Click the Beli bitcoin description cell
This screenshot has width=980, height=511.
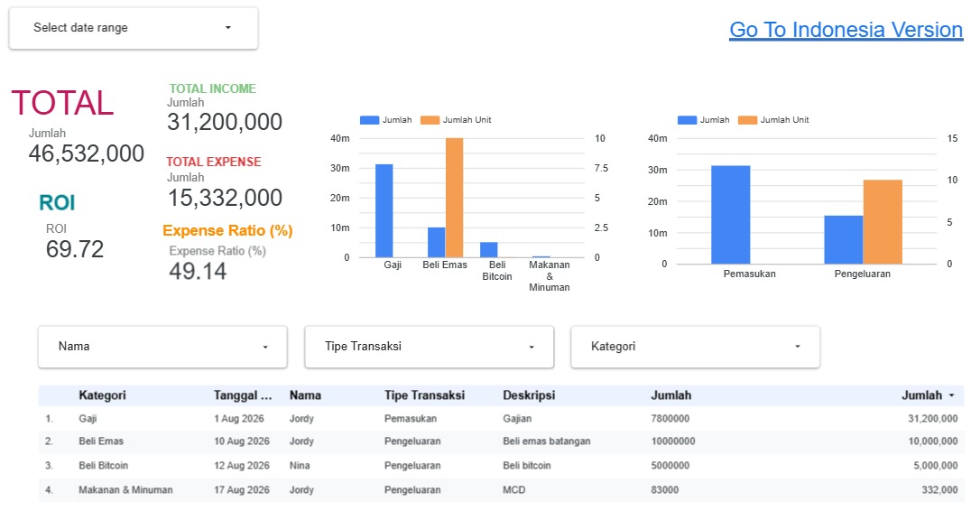point(527,465)
